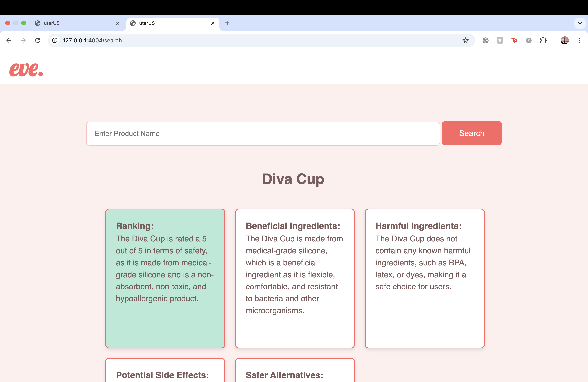Open the Grammarly extension icon

pos(485,40)
